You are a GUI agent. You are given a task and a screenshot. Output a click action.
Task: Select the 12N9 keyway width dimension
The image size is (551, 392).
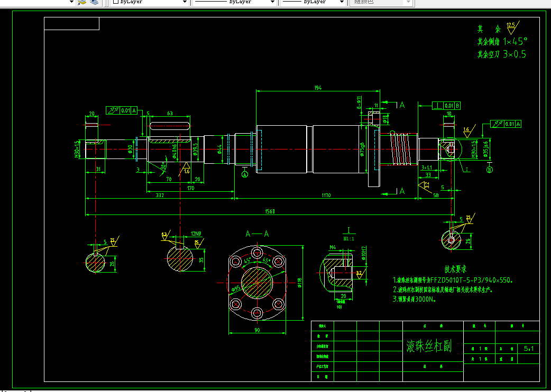[196, 234]
